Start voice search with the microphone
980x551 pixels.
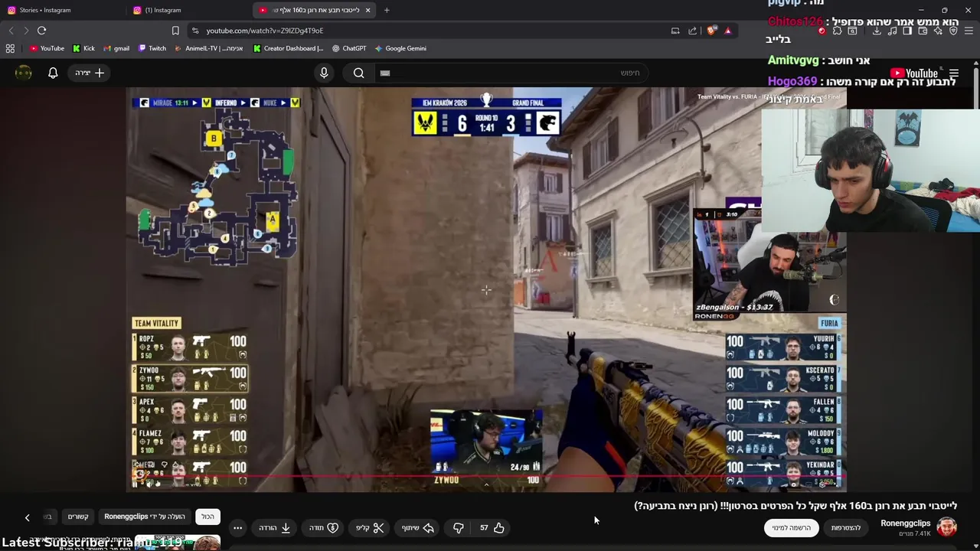[324, 73]
